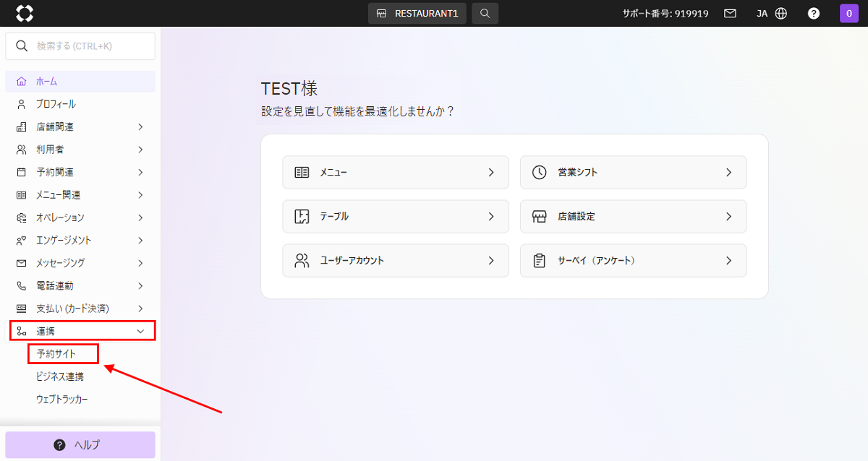
Task: Click the help question mark icon in header
Action: pos(814,13)
